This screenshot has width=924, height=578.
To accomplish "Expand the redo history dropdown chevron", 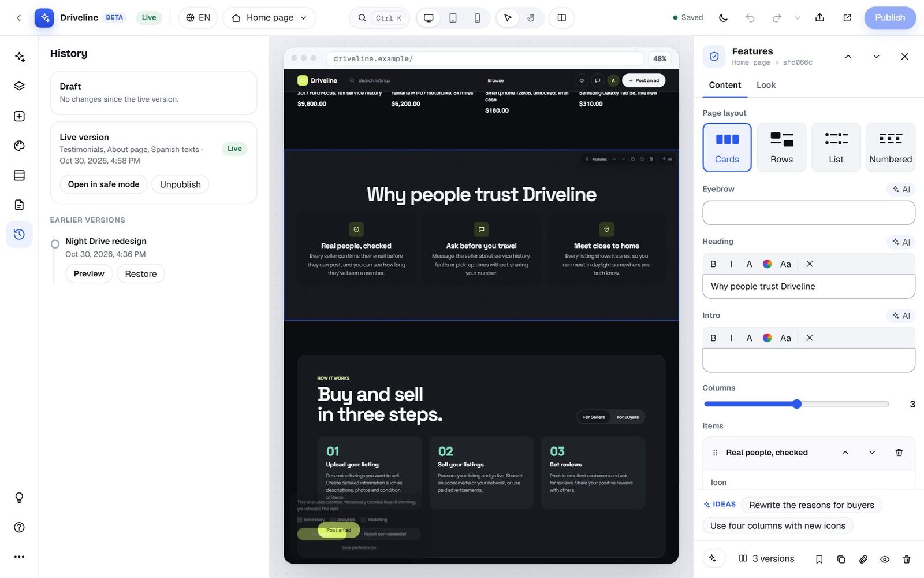I will 798,18.
